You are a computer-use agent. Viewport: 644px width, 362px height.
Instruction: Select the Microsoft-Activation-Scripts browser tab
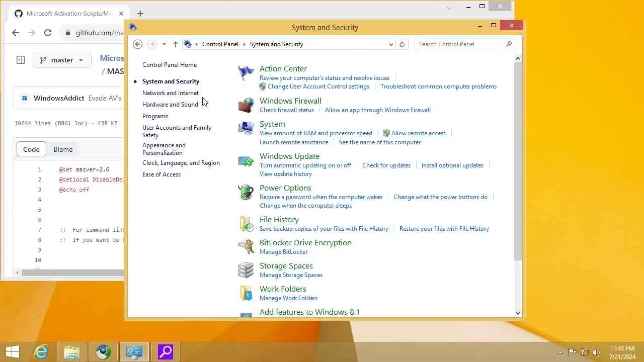click(68, 14)
